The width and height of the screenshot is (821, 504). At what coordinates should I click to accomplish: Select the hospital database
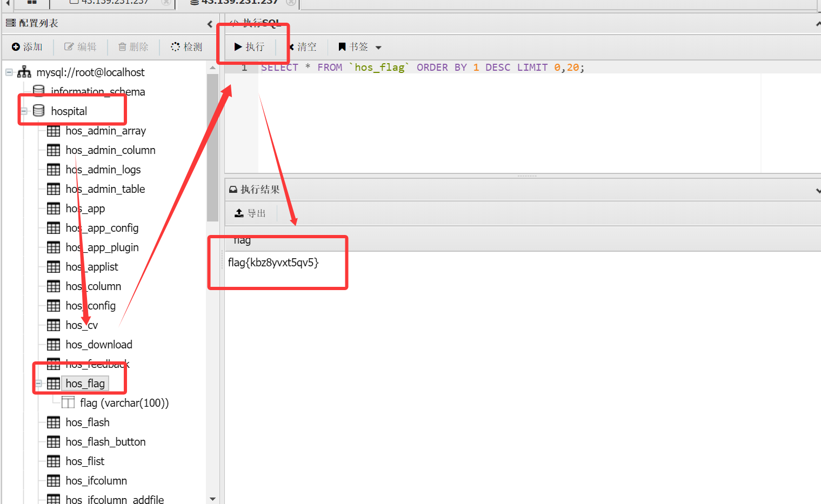pyautogui.click(x=69, y=111)
